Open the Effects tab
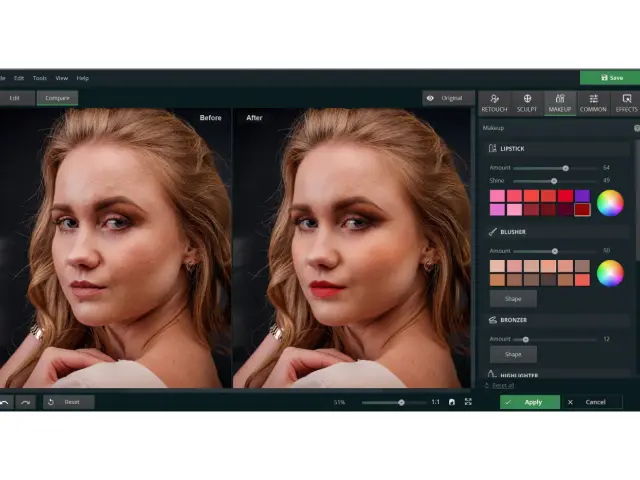The image size is (640, 480). (x=626, y=103)
